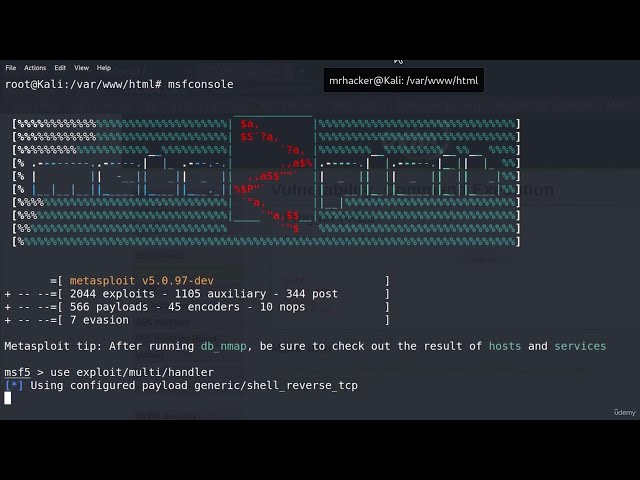Open the Actions menu
The width and height of the screenshot is (640, 480).
[x=35, y=68]
